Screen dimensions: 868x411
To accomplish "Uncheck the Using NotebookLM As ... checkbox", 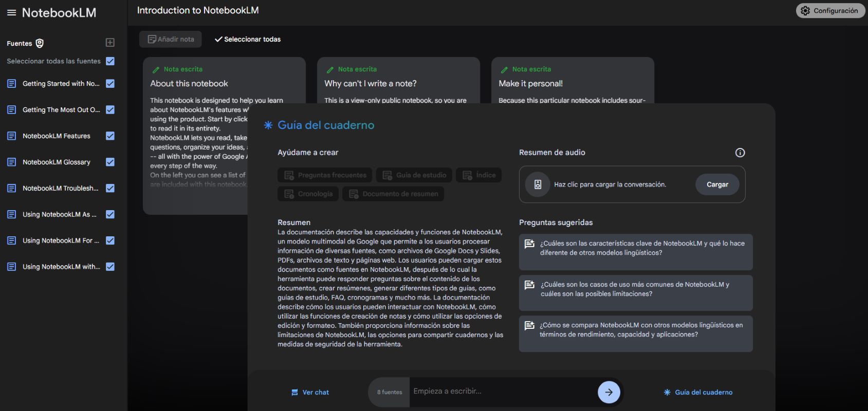I will [x=110, y=214].
